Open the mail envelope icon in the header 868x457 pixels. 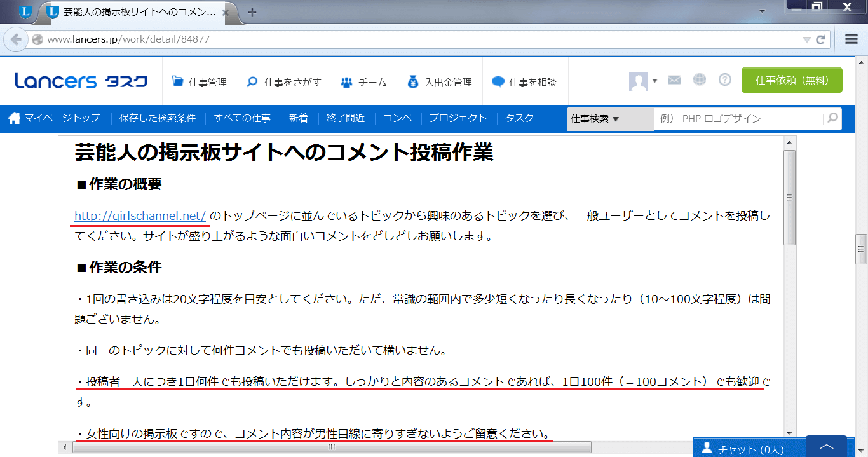coord(674,79)
